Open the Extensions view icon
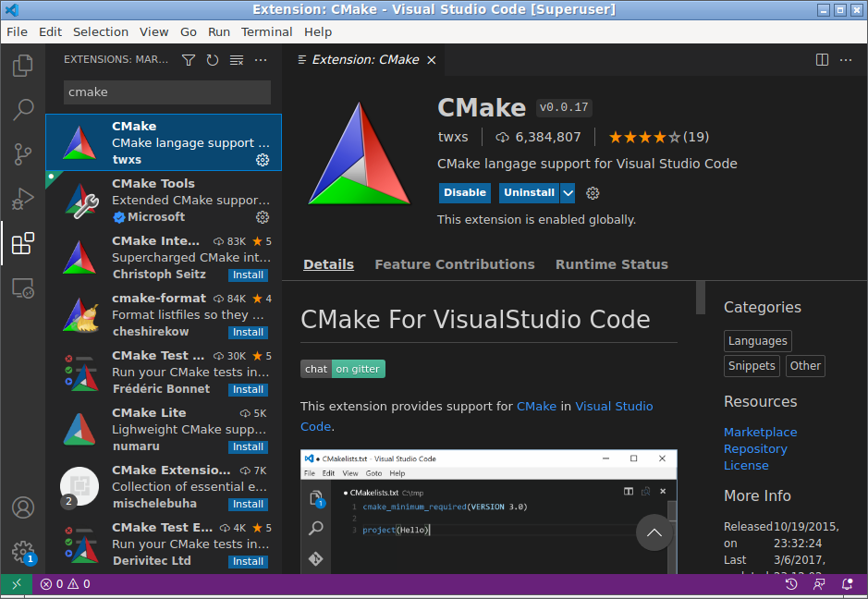 [23, 243]
